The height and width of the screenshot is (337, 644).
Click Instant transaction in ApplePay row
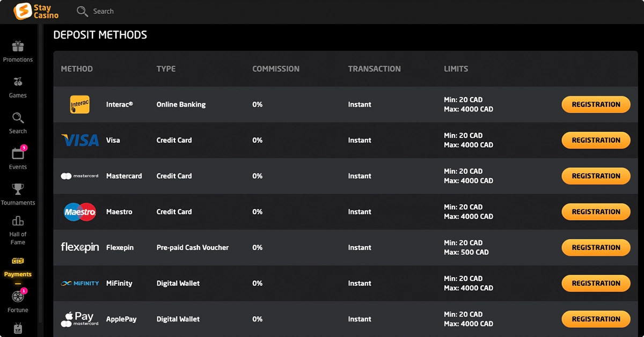click(x=360, y=319)
